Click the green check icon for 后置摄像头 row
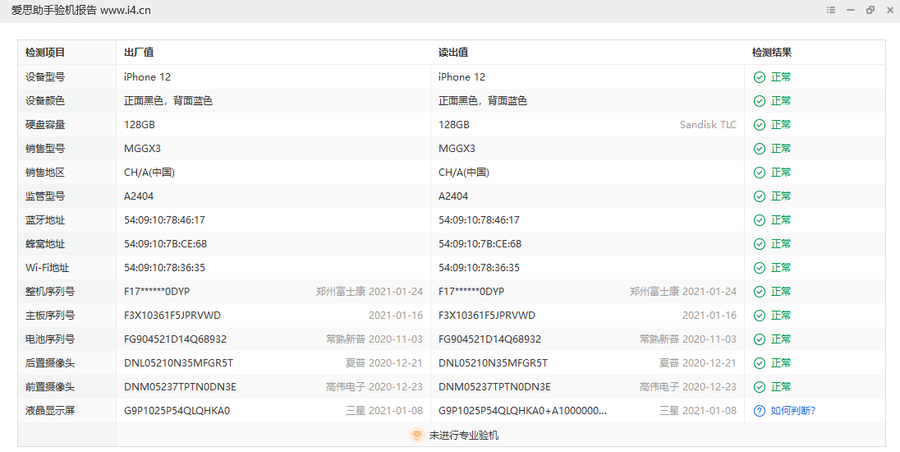Image resolution: width=900 pixels, height=452 pixels. [759, 363]
